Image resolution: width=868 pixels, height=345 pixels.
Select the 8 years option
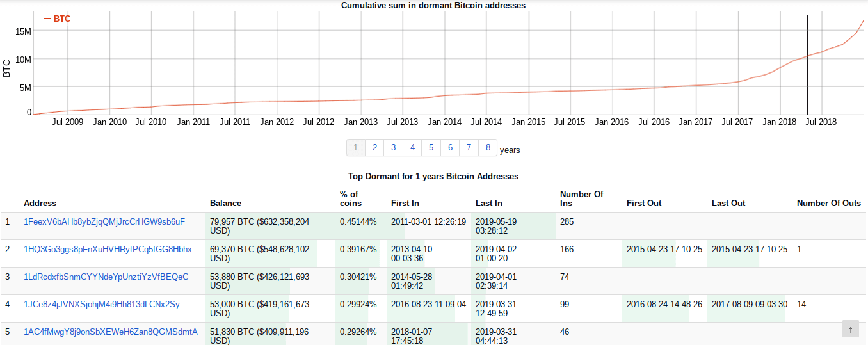[x=488, y=148]
